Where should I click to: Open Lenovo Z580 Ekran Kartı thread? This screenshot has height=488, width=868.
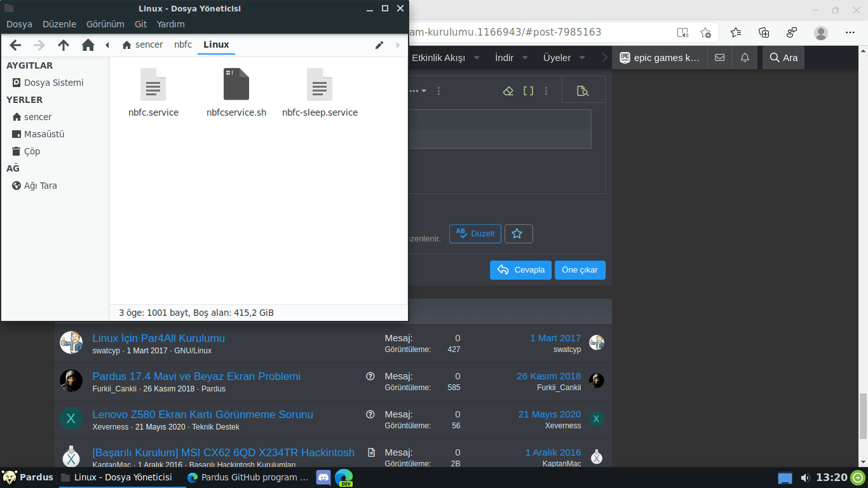(x=203, y=414)
